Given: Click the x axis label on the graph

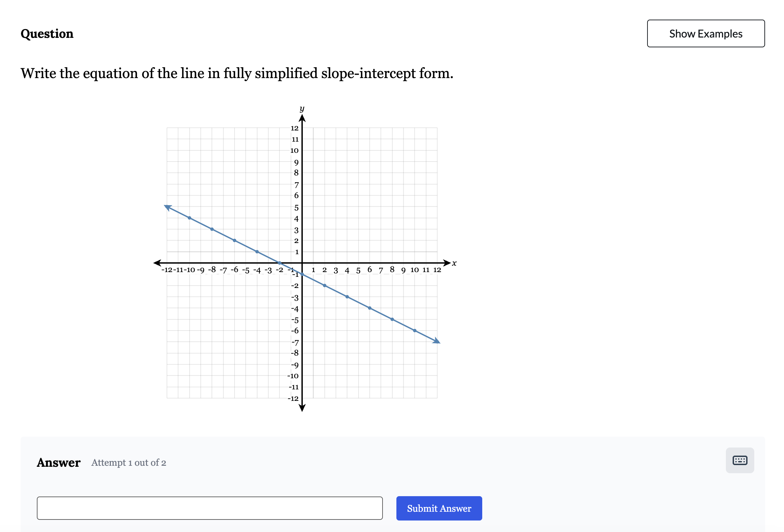Looking at the screenshot, I should click(454, 263).
